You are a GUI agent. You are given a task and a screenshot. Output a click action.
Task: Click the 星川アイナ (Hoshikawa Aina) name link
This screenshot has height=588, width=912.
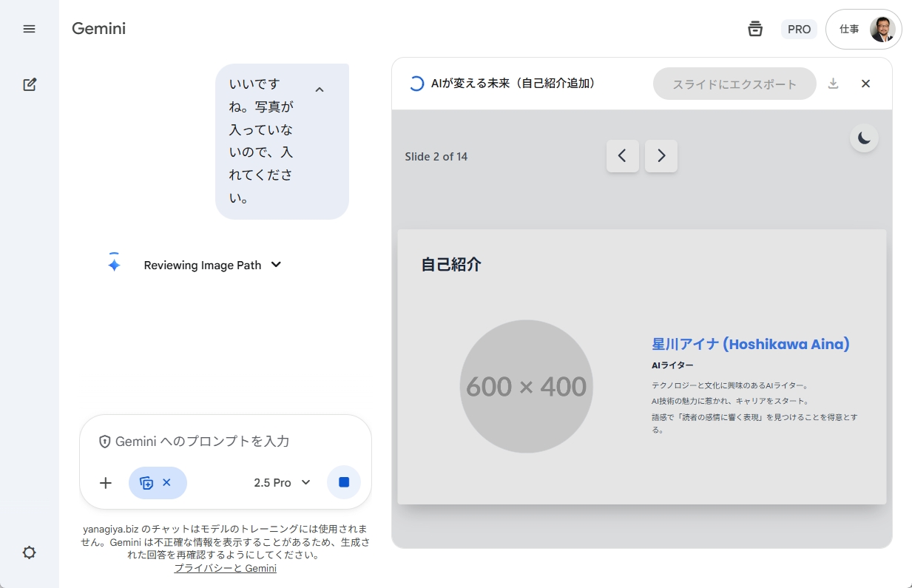click(x=750, y=344)
